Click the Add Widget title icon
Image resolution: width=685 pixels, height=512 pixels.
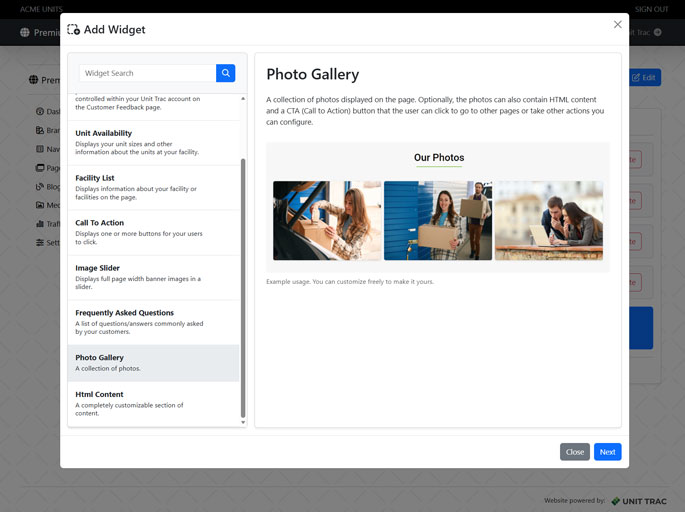[x=73, y=29]
